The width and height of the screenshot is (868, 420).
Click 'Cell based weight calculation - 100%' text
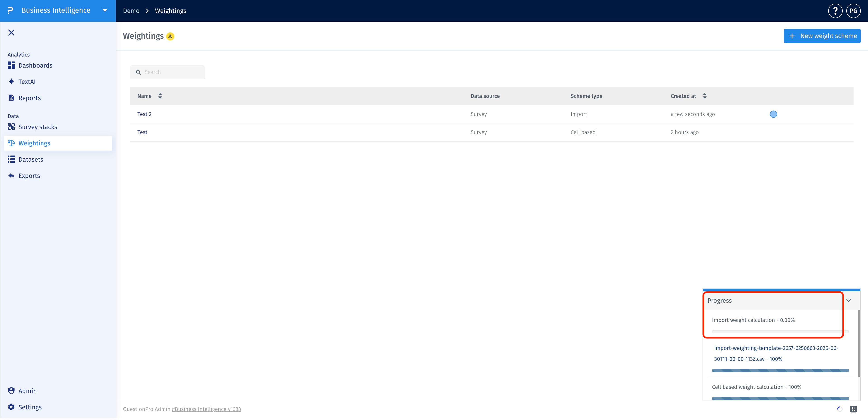click(757, 387)
